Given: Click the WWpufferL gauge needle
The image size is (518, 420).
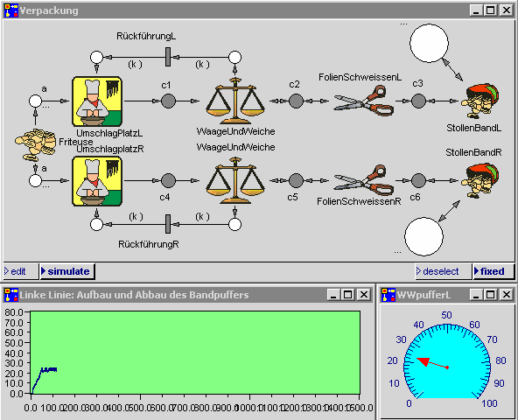Looking at the screenshot, I should pos(432,363).
